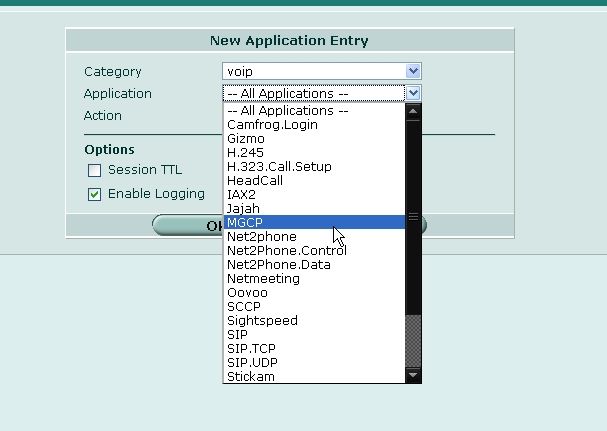Image resolution: width=607 pixels, height=431 pixels.
Task: Select Net2Phone.Control application
Action: [314, 251]
